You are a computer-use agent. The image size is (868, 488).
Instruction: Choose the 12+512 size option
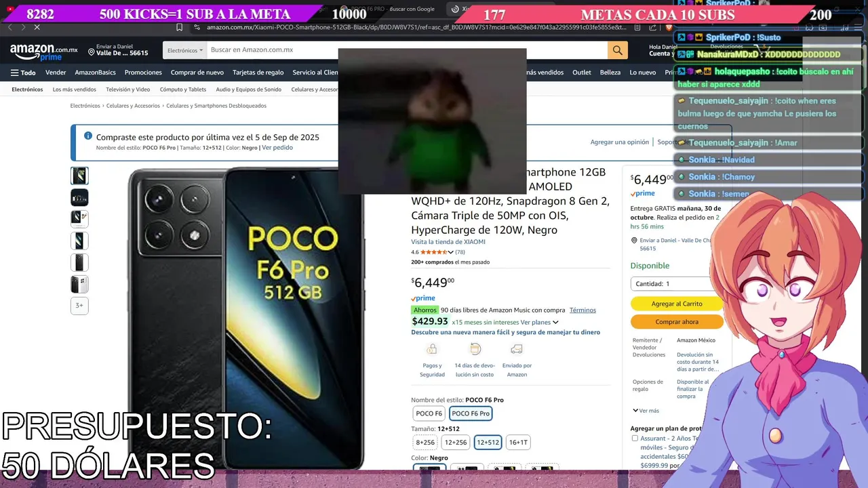488,443
